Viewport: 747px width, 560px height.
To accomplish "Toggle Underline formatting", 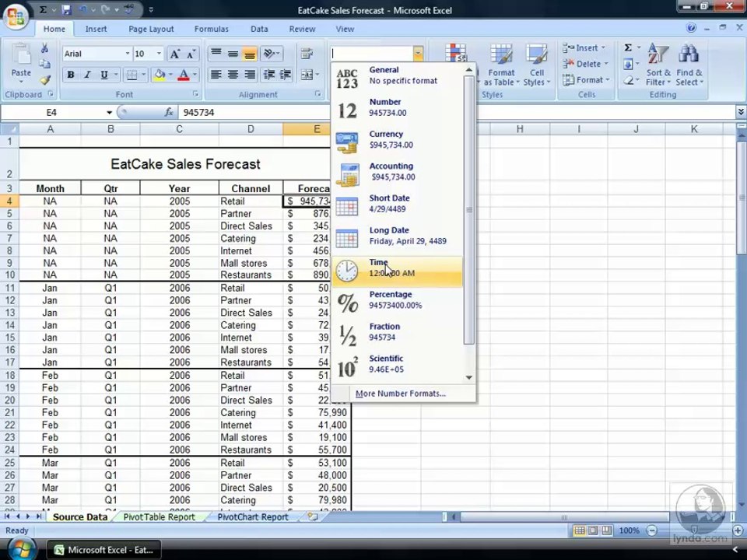I will click(103, 75).
